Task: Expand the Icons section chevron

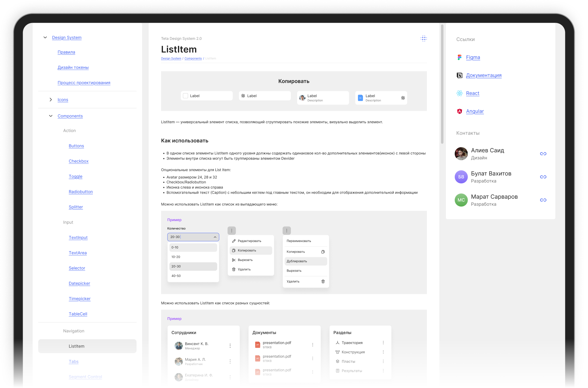Action: click(x=51, y=100)
